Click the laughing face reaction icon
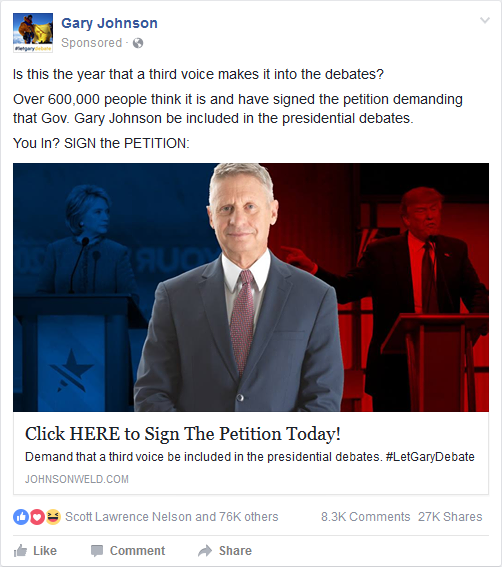This screenshot has height=567, width=502. click(53, 517)
